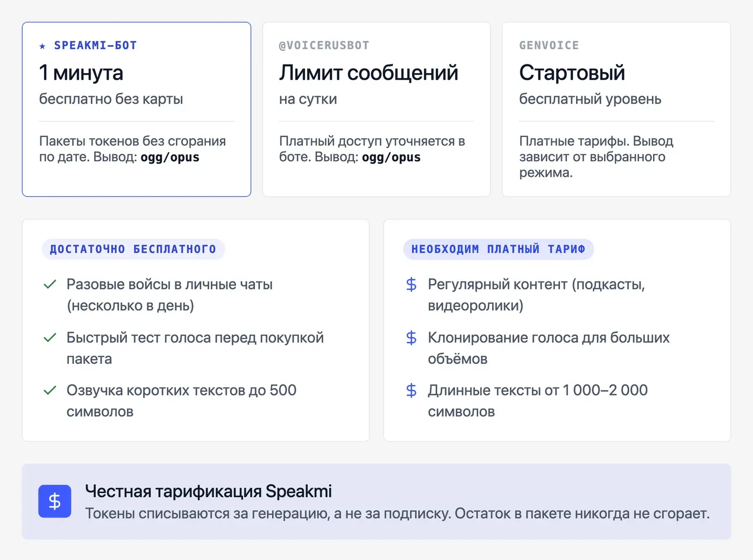The height and width of the screenshot is (560, 753).
Task: Select the SPEAKMI-БОТ card label
Action: tap(95, 46)
